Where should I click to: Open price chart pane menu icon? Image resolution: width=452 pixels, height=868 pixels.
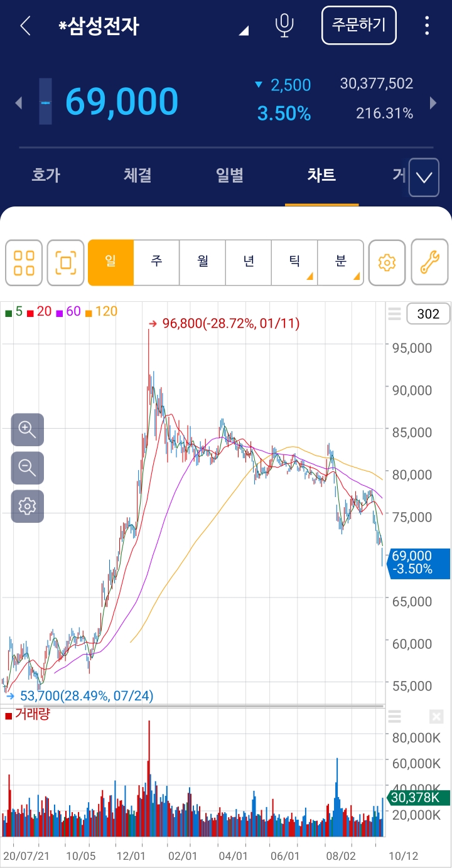394,314
